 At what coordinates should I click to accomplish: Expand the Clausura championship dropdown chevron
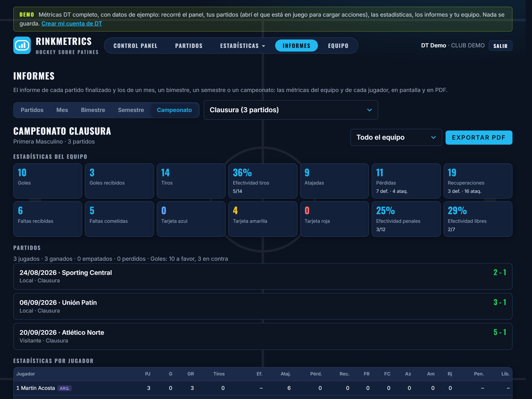click(x=369, y=110)
